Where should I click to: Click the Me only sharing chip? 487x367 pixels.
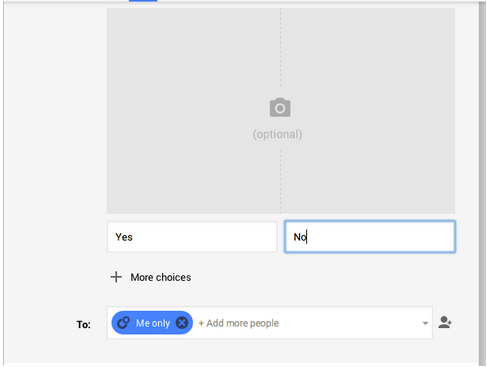(152, 323)
